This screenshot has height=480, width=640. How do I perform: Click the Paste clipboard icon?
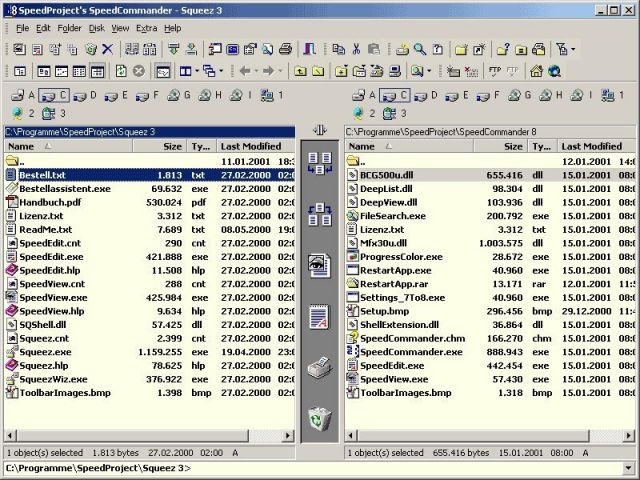[374, 50]
